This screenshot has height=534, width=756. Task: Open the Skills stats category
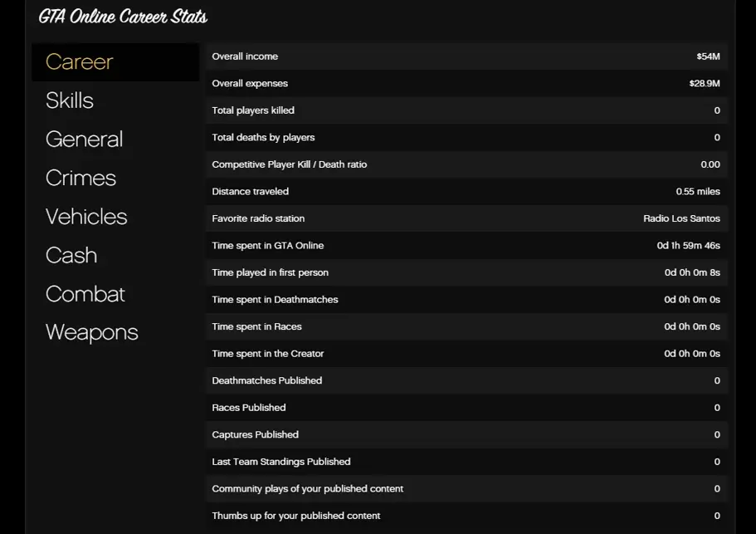(x=70, y=100)
